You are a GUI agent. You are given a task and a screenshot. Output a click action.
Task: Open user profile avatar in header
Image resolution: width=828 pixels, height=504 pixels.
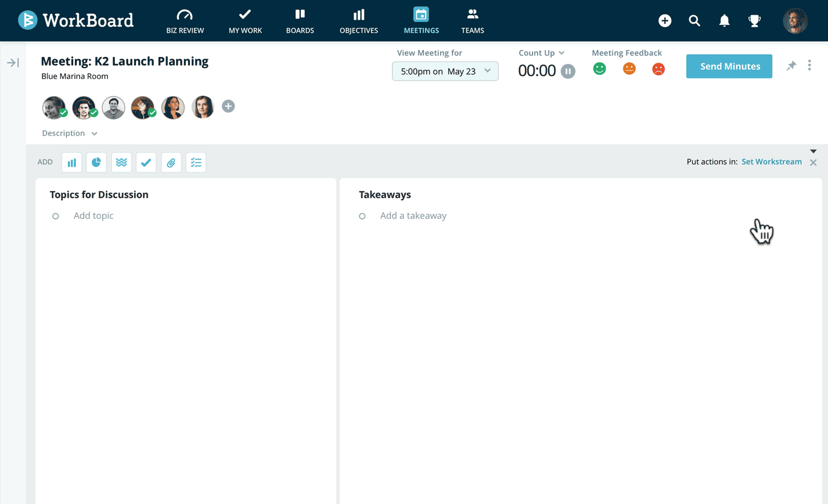pos(795,21)
